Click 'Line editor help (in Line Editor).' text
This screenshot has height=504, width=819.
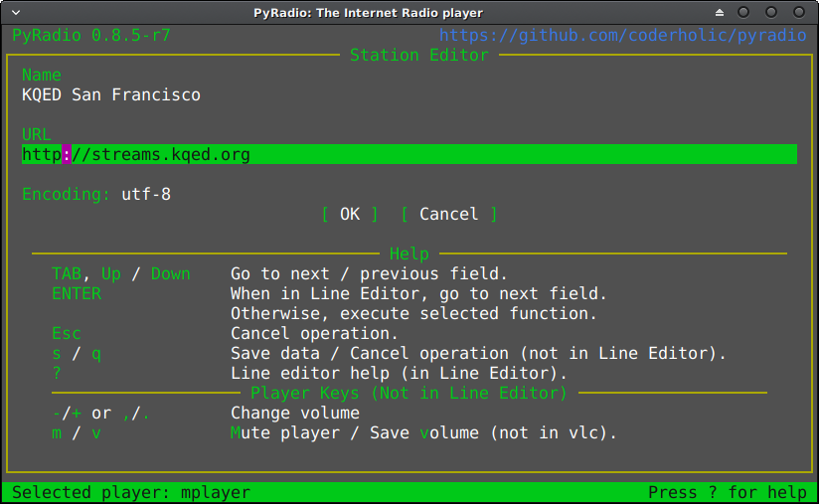coord(399,374)
